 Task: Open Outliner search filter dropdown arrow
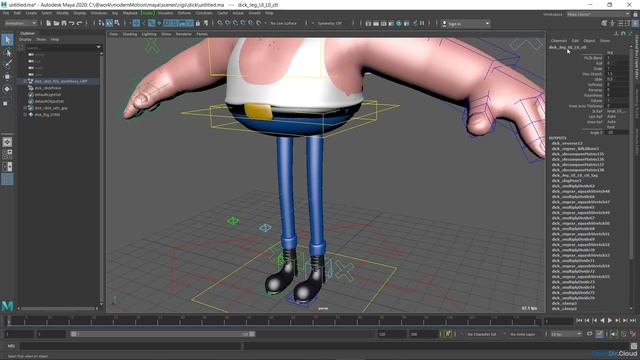tap(98, 47)
